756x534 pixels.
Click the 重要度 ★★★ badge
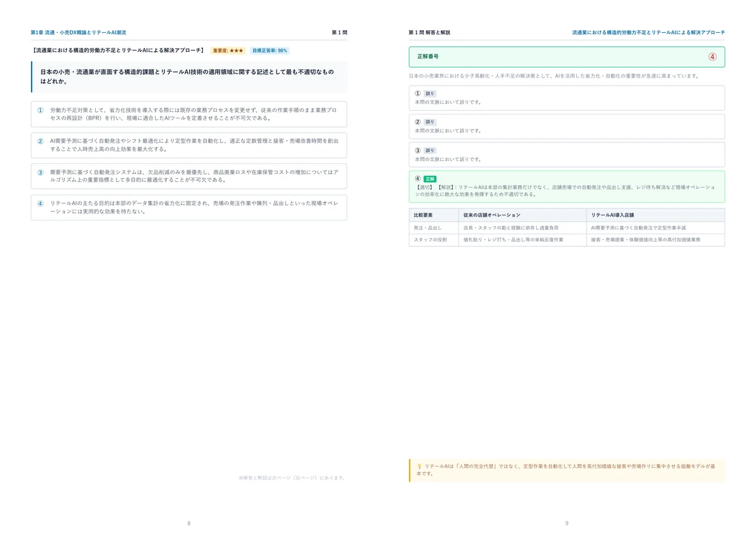coord(228,50)
